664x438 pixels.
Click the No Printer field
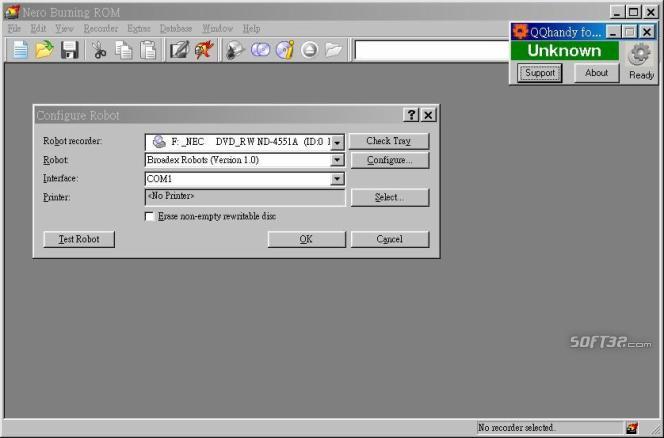[245, 197]
